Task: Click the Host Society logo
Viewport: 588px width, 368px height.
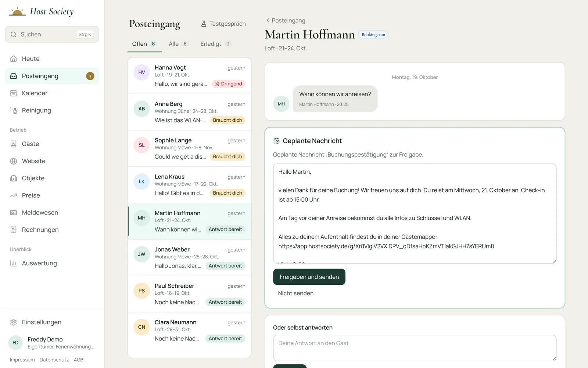Action: (x=41, y=11)
